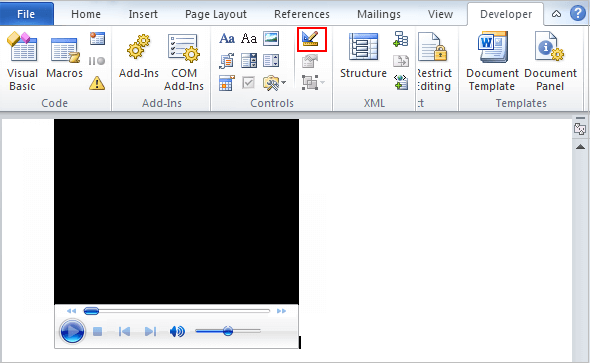Open XML Structure pane

click(x=363, y=56)
